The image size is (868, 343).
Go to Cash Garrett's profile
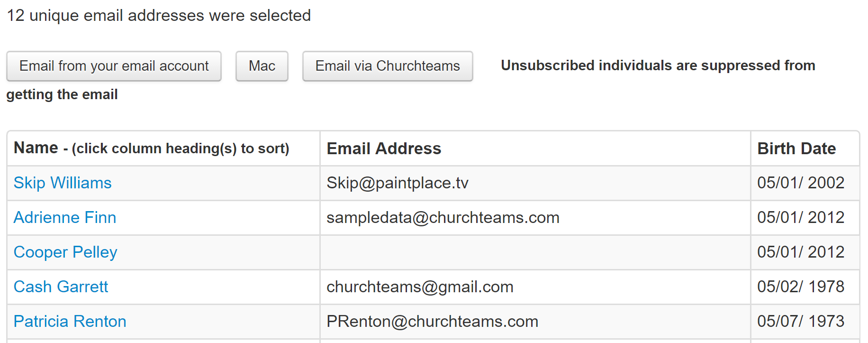pyautogui.click(x=61, y=287)
